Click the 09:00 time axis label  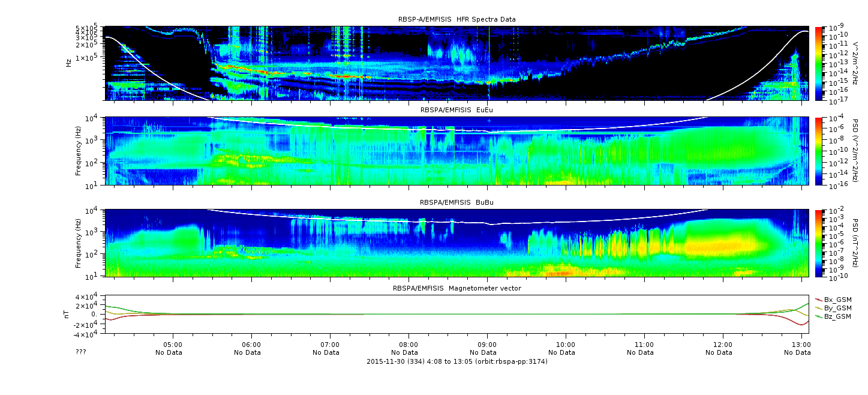point(487,345)
